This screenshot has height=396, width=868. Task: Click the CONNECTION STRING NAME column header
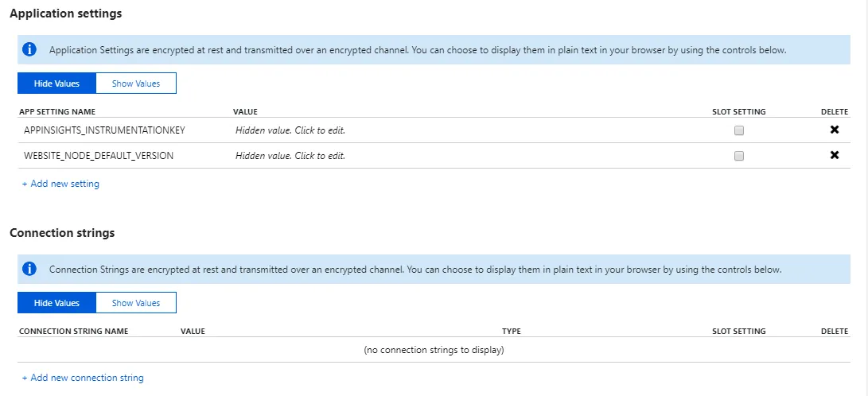73,332
